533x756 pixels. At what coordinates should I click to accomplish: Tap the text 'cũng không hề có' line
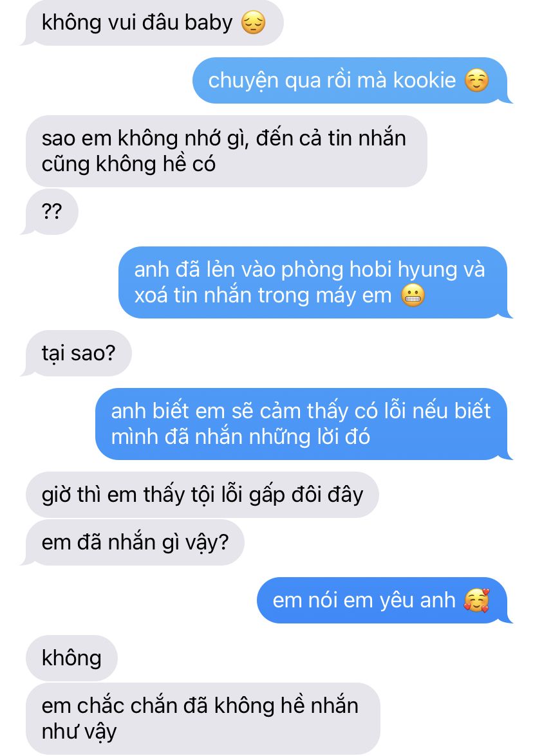coord(128,165)
